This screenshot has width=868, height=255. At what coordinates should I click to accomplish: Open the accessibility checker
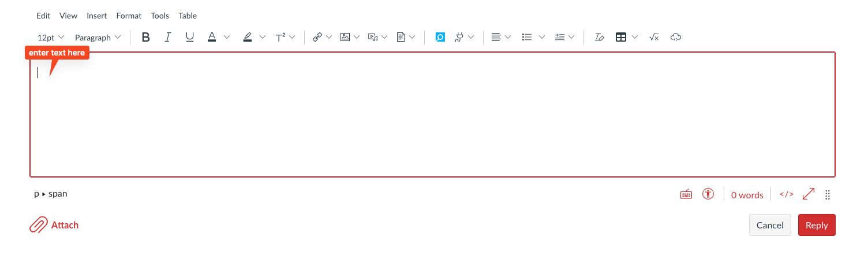coord(708,194)
